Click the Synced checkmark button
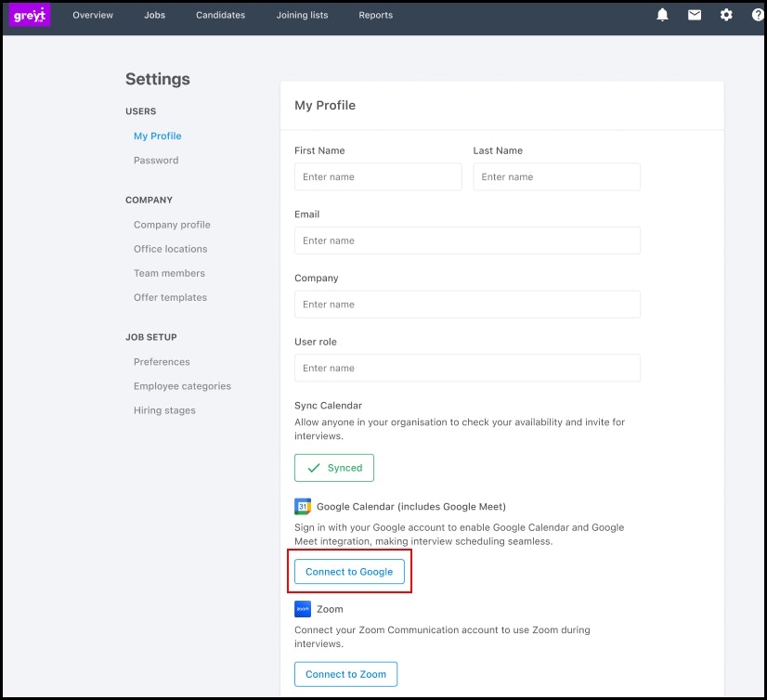Image resolution: width=767 pixels, height=700 pixels. [334, 468]
